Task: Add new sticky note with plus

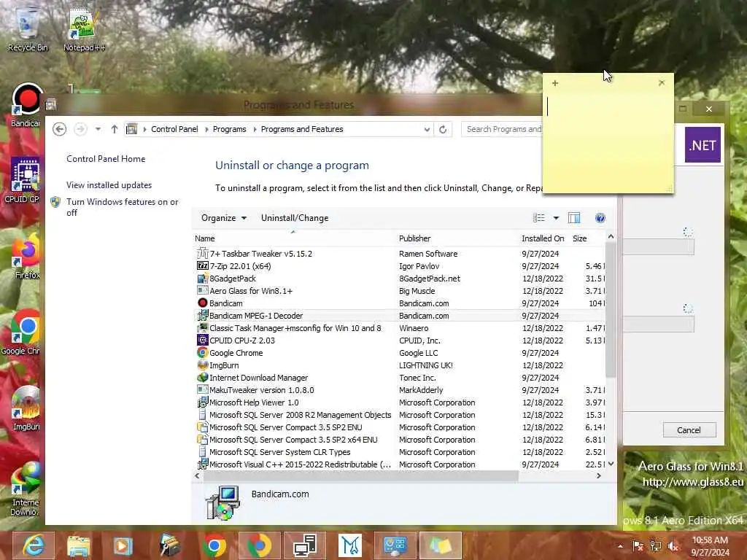Action: point(555,83)
